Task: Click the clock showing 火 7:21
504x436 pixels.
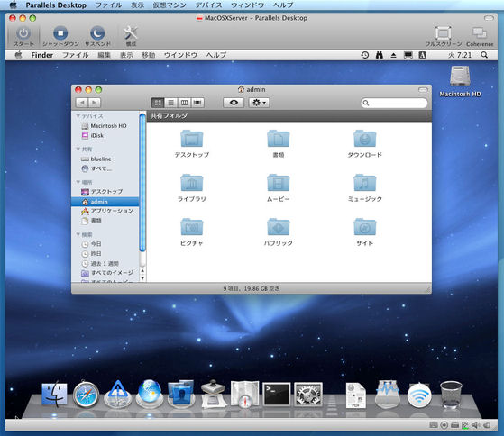Action: [460, 55]
